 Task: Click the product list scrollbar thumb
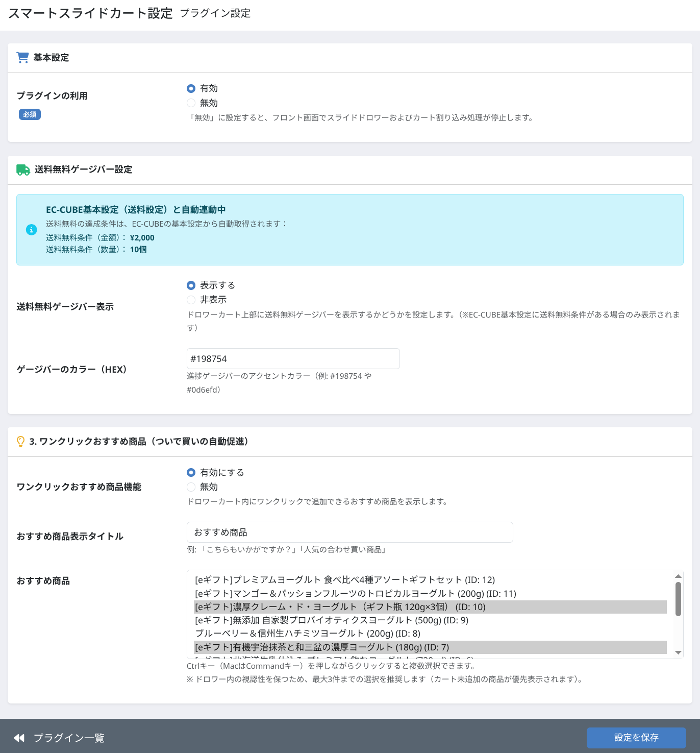[x=678, y=599]
